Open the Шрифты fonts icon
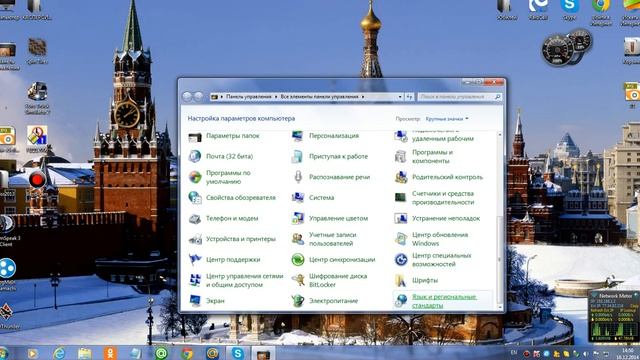 click(x=401, y=280)
